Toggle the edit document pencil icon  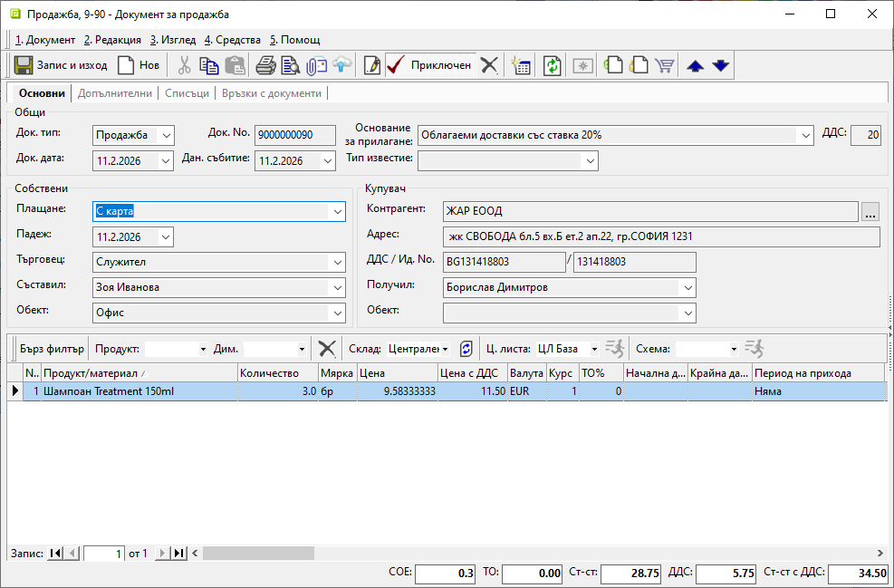click(x=371, y=65)
